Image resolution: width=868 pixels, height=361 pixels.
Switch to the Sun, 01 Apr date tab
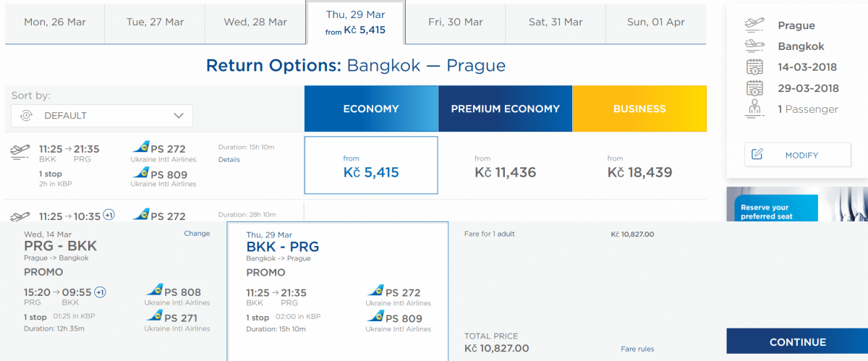[655, 22]
